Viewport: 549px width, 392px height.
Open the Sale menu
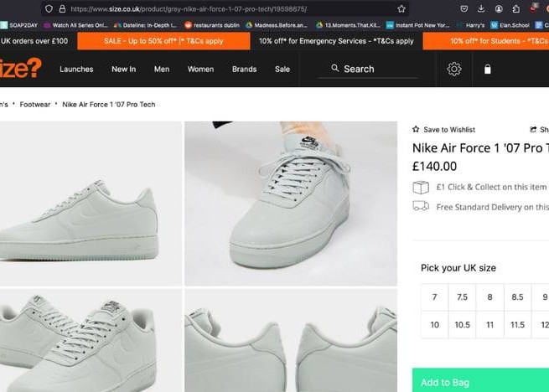click(x=282, y=70)
